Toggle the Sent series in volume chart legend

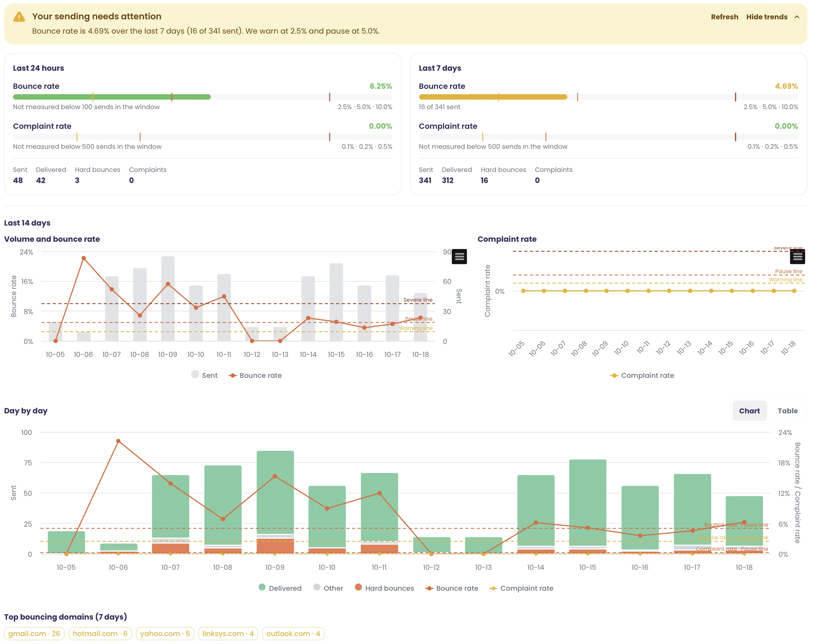[x=204, y=375]
